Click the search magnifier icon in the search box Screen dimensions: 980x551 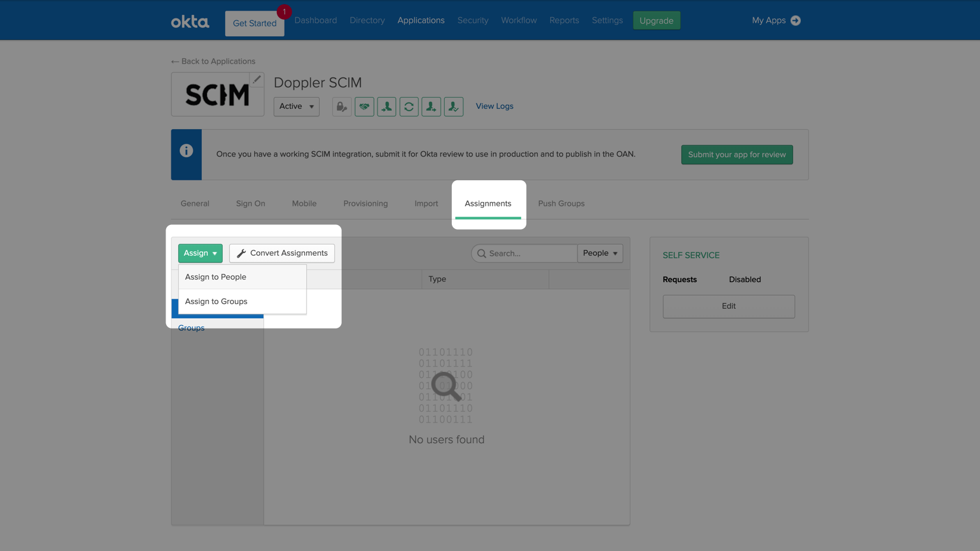pos(482,253)
